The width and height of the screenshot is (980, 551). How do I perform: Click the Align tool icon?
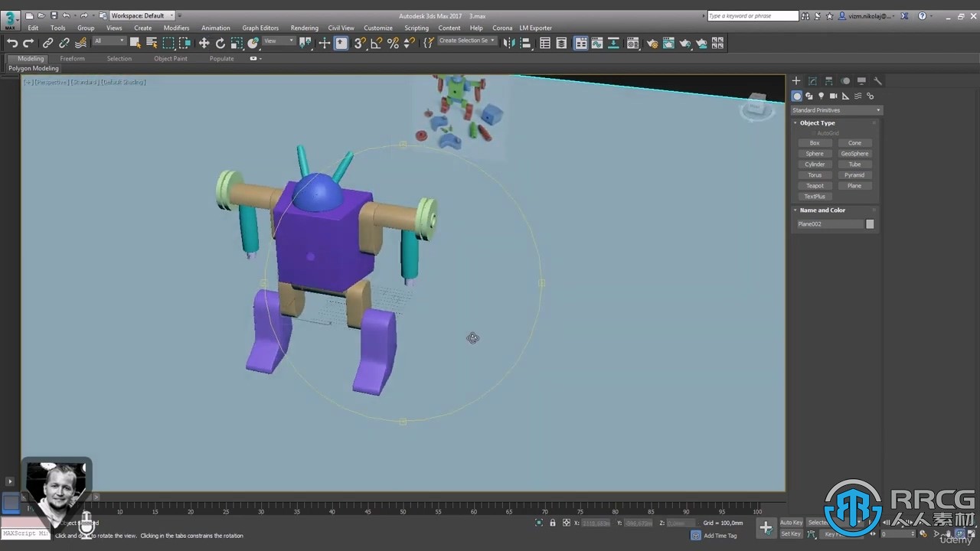click(526, 44)
